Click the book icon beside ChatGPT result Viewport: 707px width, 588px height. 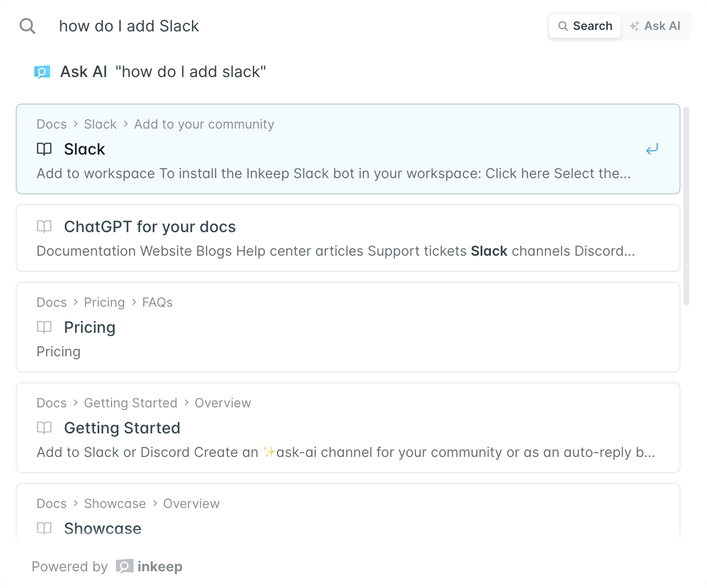click(44, 227)
